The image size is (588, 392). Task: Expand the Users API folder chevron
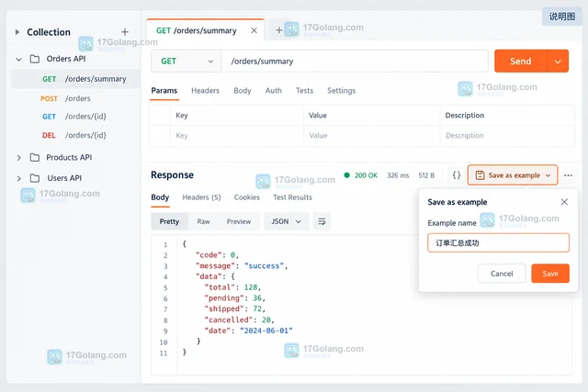tap(18, 178)
